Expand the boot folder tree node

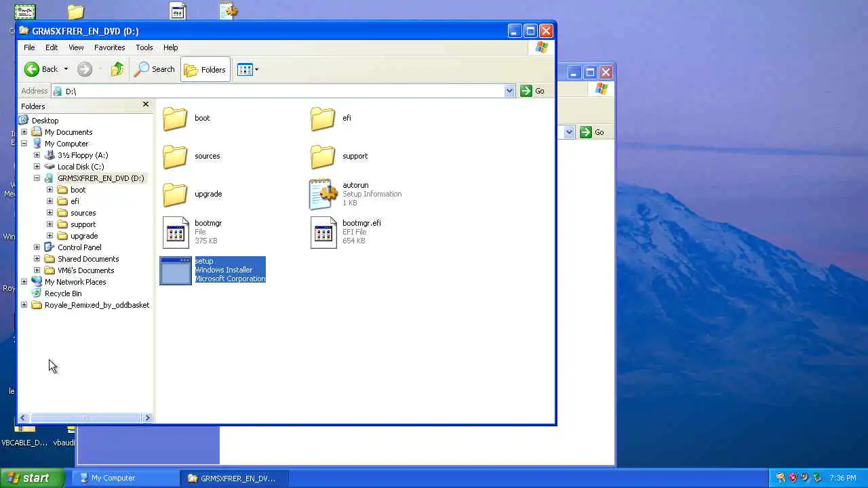(x=50, y=190)
